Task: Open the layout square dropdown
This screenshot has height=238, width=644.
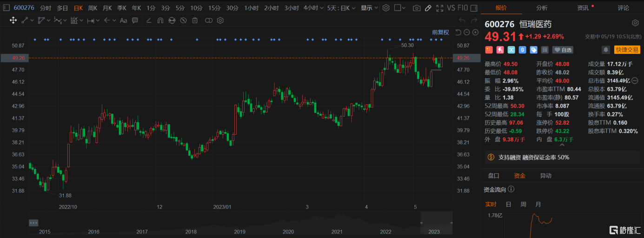Action: (x=399, y=8)
